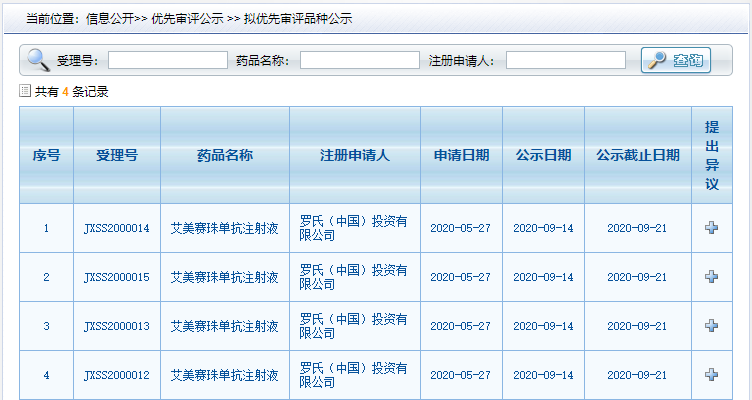Screen dimensions: 752x400
Task: Select the 提出异议 column header
Action: tap(712, 155)
